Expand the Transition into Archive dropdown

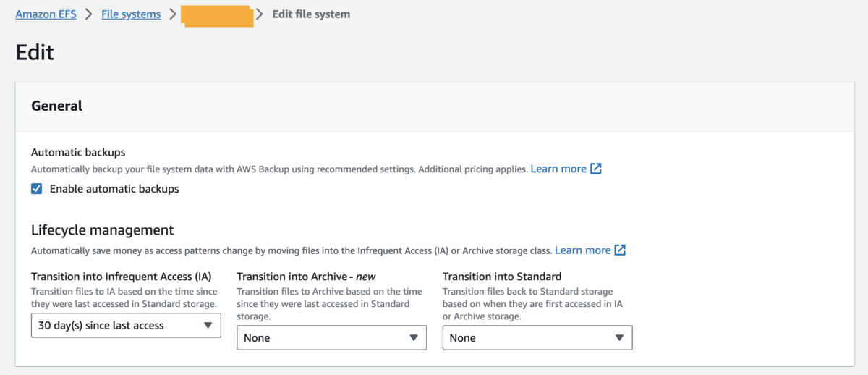(x=331, y=338)
